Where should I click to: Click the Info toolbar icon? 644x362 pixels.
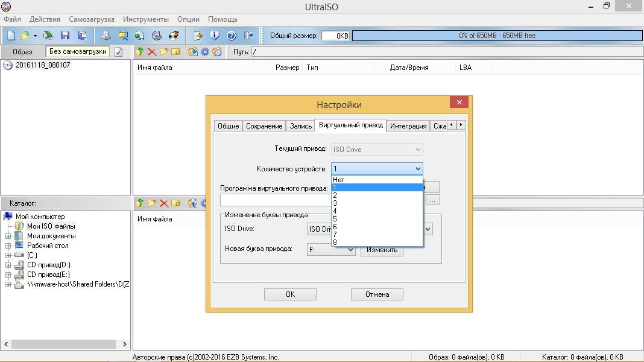point(214,36)
